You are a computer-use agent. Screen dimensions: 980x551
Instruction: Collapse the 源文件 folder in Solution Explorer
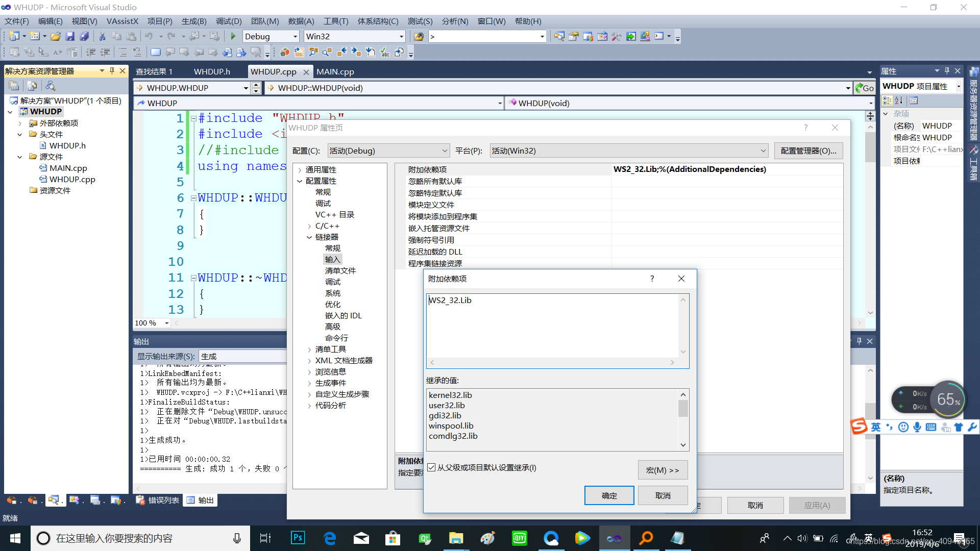click(19, 157)
